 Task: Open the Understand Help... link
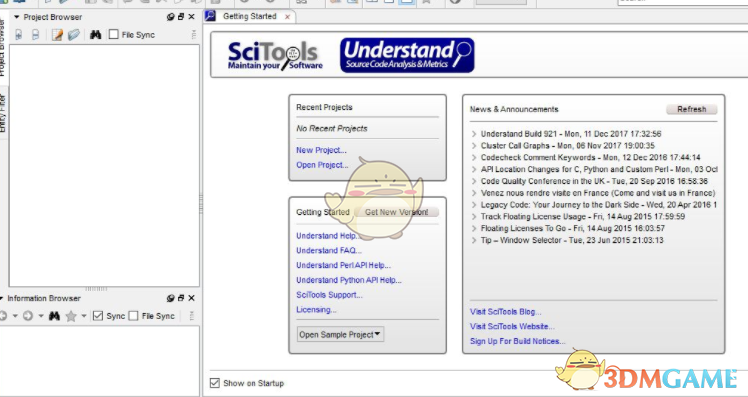[x=329, y=236]
